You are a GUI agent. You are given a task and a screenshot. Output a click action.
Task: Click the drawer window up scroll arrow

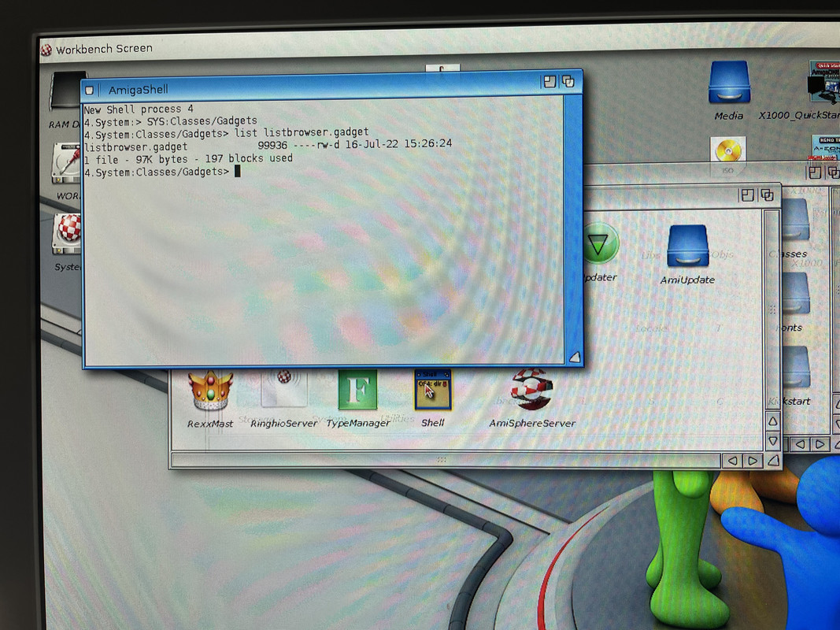[772, 421]
